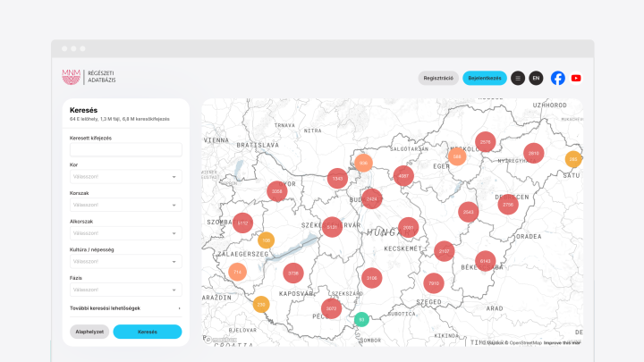Select the 1343 map cluster marker
Screen dimensions: 644x362
(x=337, y=179)
